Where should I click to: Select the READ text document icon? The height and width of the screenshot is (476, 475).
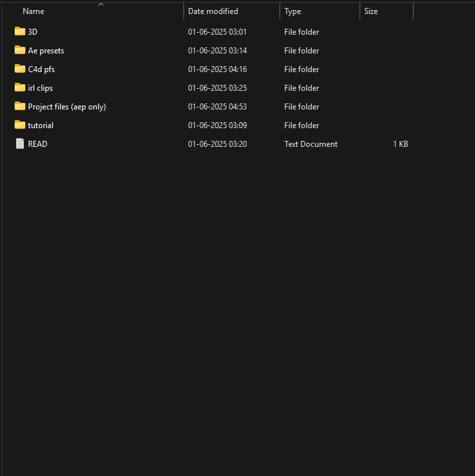coord(20,144)
